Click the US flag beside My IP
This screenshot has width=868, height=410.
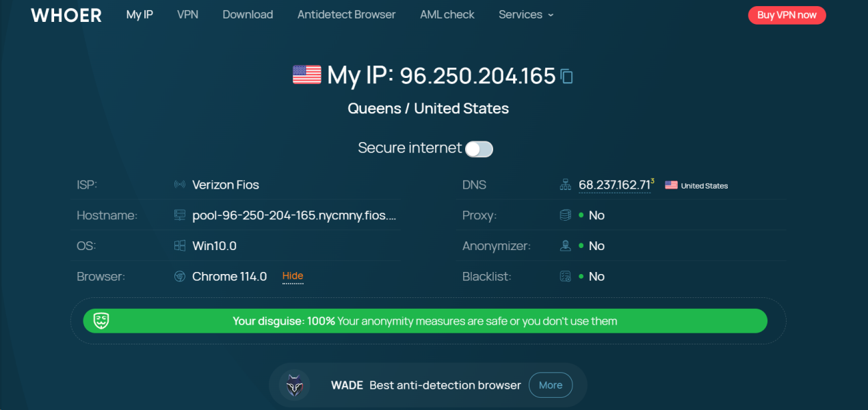click(x=307, y=74)
